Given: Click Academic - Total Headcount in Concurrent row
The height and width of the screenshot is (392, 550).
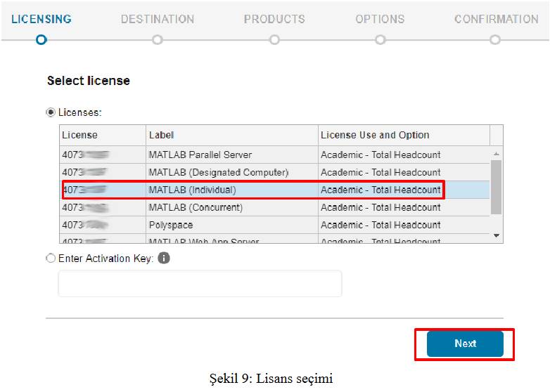Looking at the screenshot, I should [x=380, y=207].
